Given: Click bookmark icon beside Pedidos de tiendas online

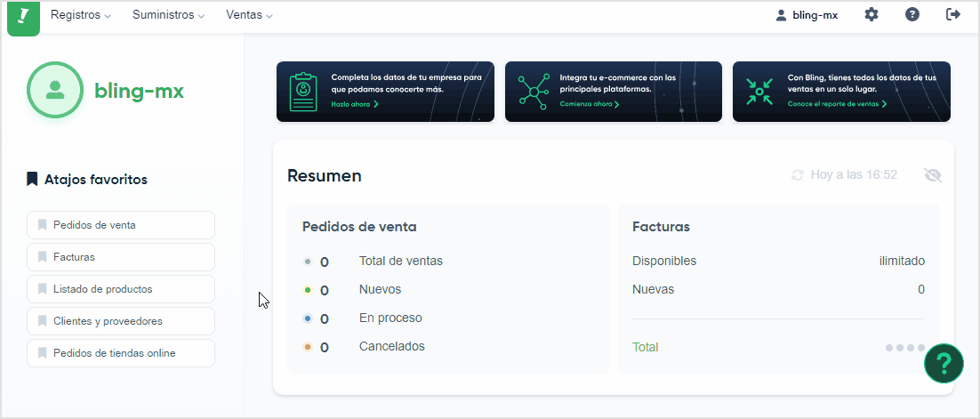Looking at the screenshot, I should 43,352.
